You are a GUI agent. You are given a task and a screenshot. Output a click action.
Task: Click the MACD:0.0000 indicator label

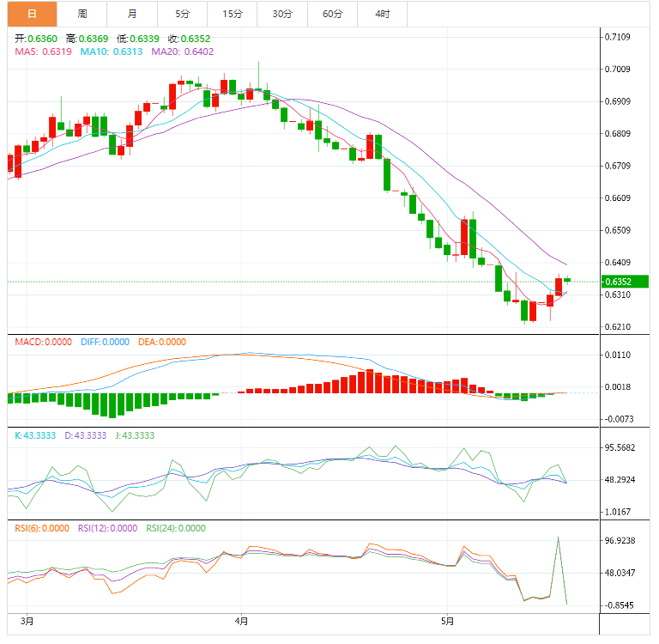tap(43, 342)
